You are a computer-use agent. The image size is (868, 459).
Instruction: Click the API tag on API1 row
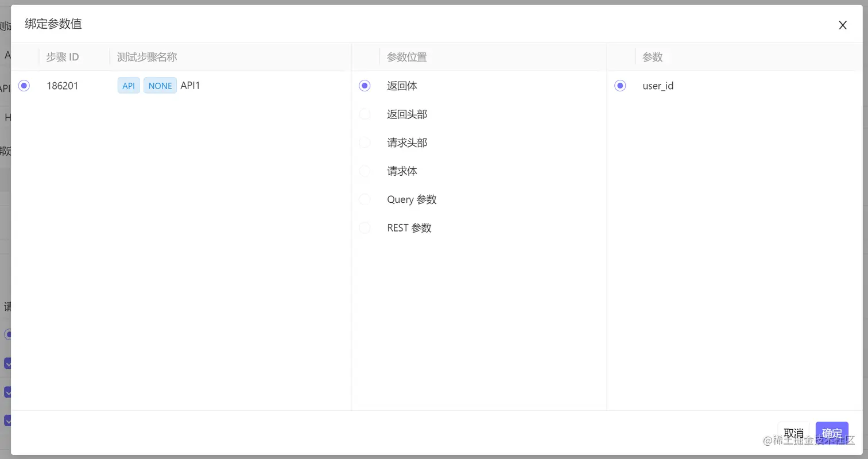pyautogui.click(x=129, y=86)
